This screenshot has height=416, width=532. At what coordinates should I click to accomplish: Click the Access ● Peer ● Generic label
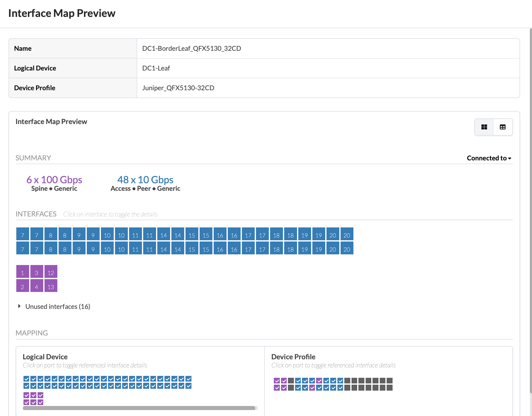tap(145, 189)
